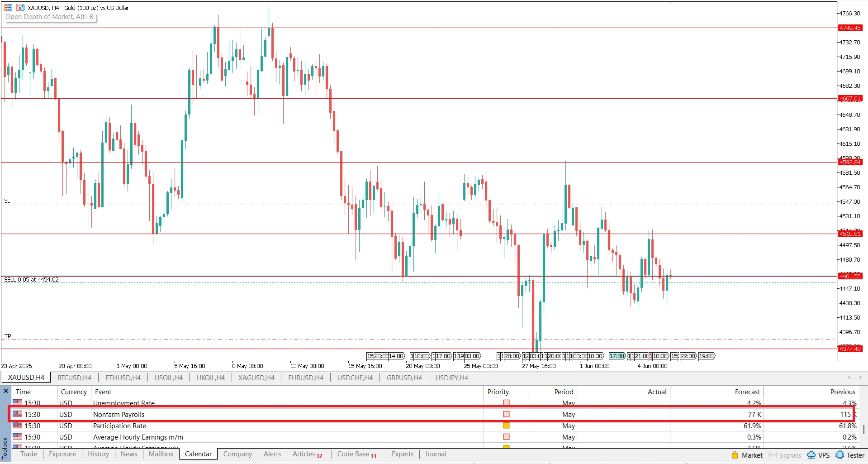Open the Experts tab in Toolbox

[x=403, y=454]
